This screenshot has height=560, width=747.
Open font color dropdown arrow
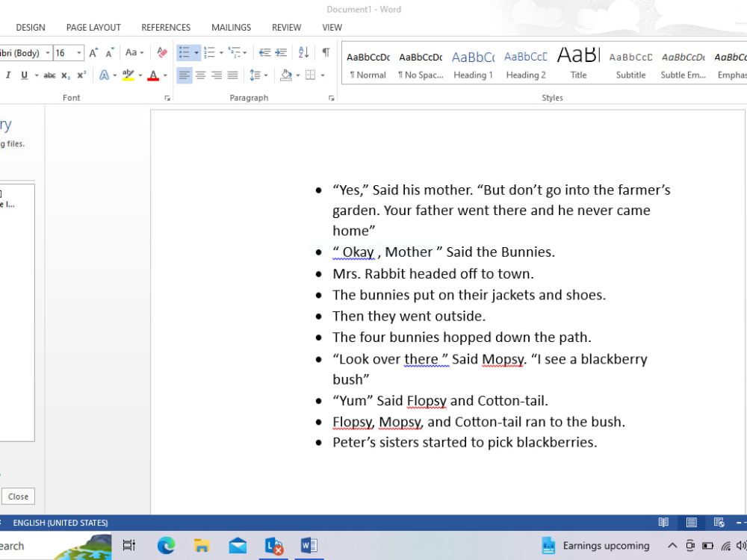click(x=165, y=75)
